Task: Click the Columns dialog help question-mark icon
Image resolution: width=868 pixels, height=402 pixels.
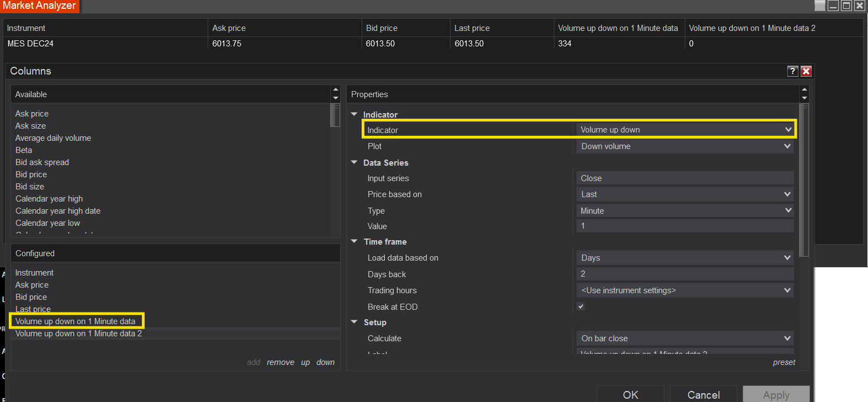Action: pyautogui.click(x=792, y=71)
